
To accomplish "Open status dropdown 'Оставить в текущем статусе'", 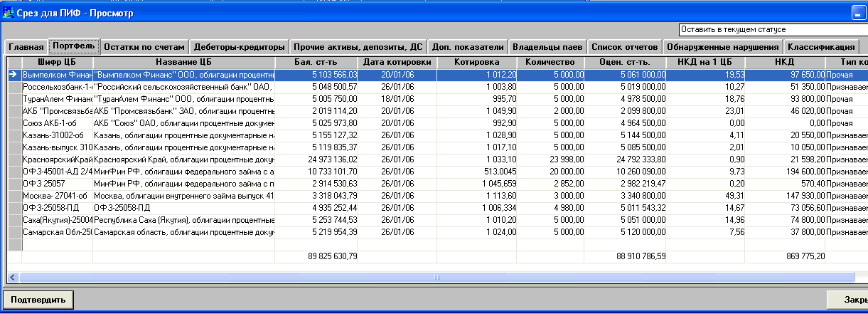I will click(x=773, y=30).
